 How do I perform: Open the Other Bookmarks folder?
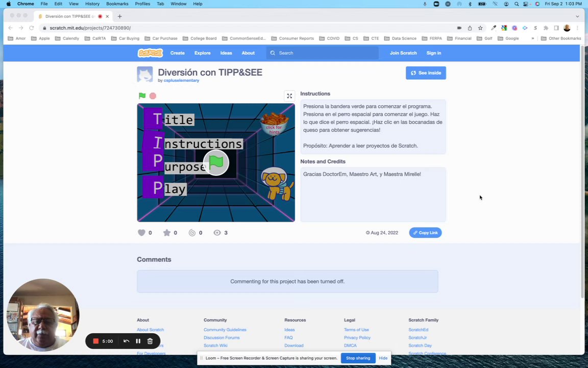(x=561, y=38)
